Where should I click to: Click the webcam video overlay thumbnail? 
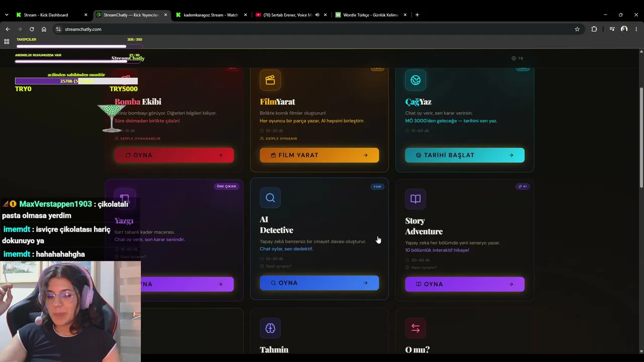tap(70, 311)
